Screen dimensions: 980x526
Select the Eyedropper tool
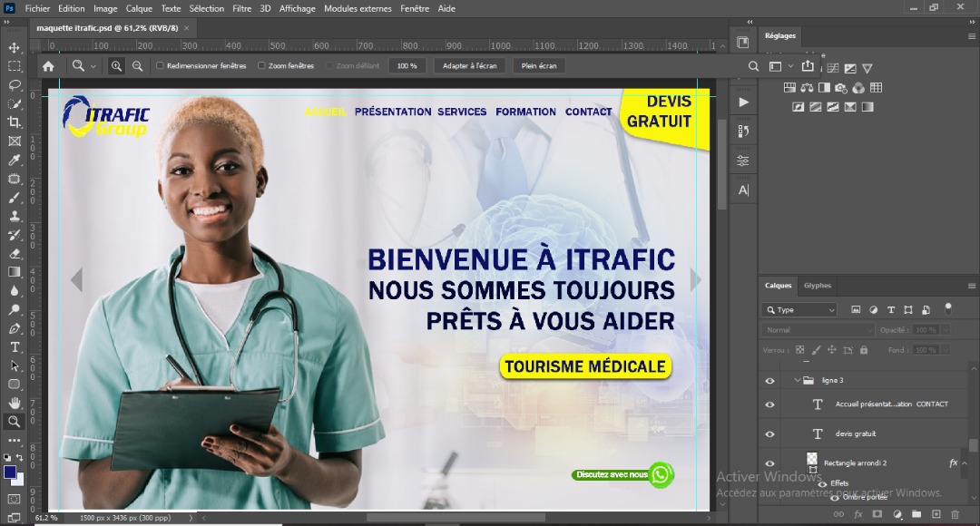[14, 160]
